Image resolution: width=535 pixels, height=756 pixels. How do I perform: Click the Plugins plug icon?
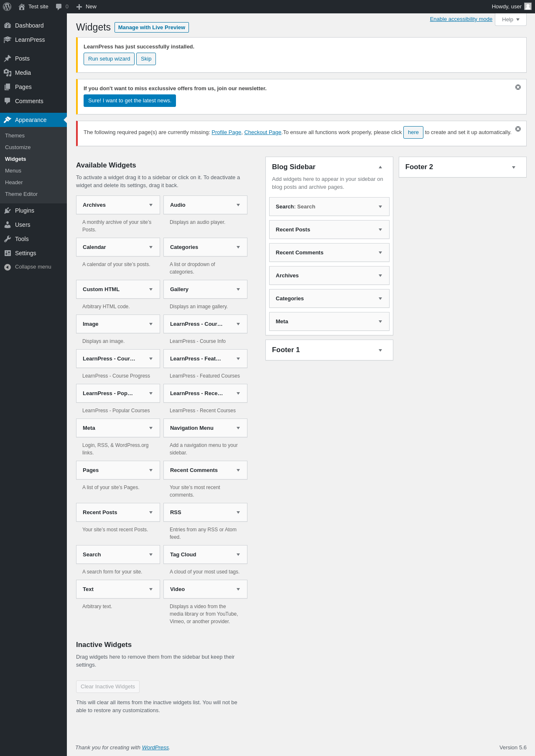[x=8, y=211]
